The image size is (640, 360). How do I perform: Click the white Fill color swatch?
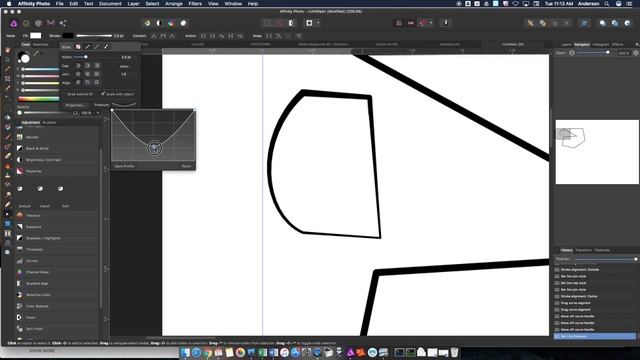[36, 36]
